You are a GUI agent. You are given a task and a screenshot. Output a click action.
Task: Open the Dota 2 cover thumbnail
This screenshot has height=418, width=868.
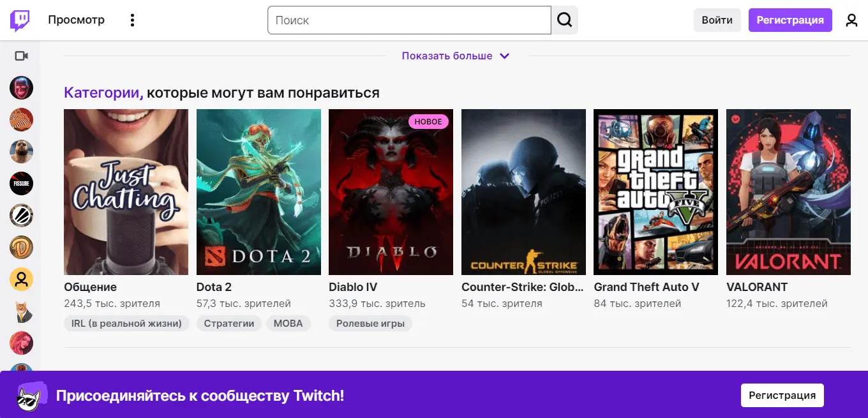258,192
